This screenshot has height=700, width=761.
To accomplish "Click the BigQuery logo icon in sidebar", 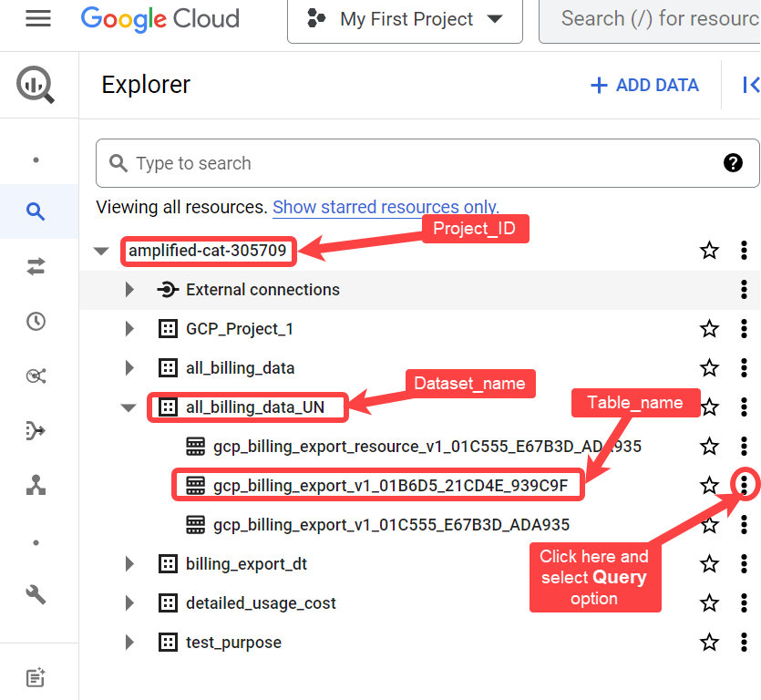I will click(36, 86).
